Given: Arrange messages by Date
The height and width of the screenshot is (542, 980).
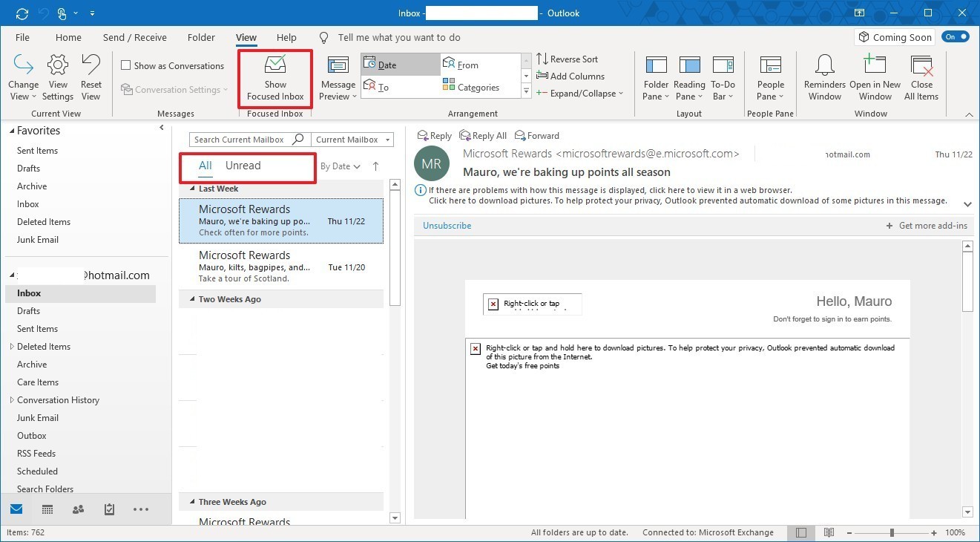Looking at the screenshot, I should [401, 65].
